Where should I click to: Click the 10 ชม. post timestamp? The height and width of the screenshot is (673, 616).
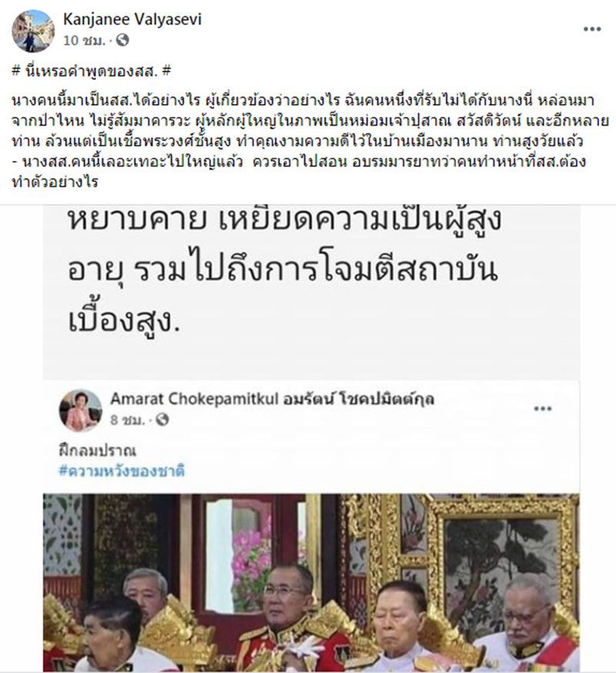pos(84,41)
